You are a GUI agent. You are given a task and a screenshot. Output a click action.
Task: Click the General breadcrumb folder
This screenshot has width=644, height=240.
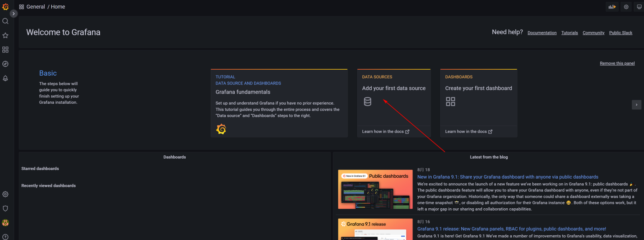click(x=36, y=7)
